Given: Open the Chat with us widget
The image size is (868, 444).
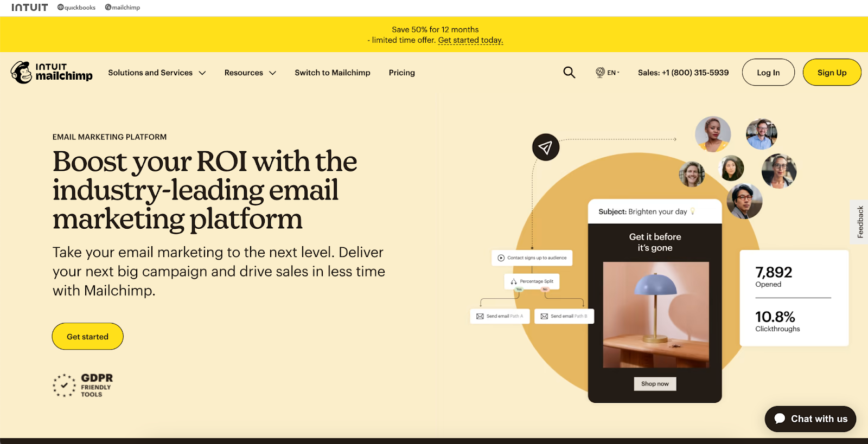Looking at the screenshot, I should [x=810, y=419].
